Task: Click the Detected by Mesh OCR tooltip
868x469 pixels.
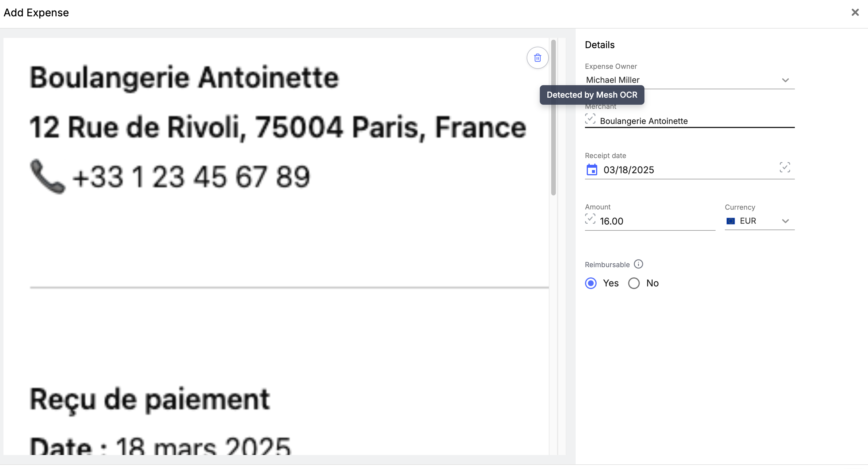Action: point(592,95)
